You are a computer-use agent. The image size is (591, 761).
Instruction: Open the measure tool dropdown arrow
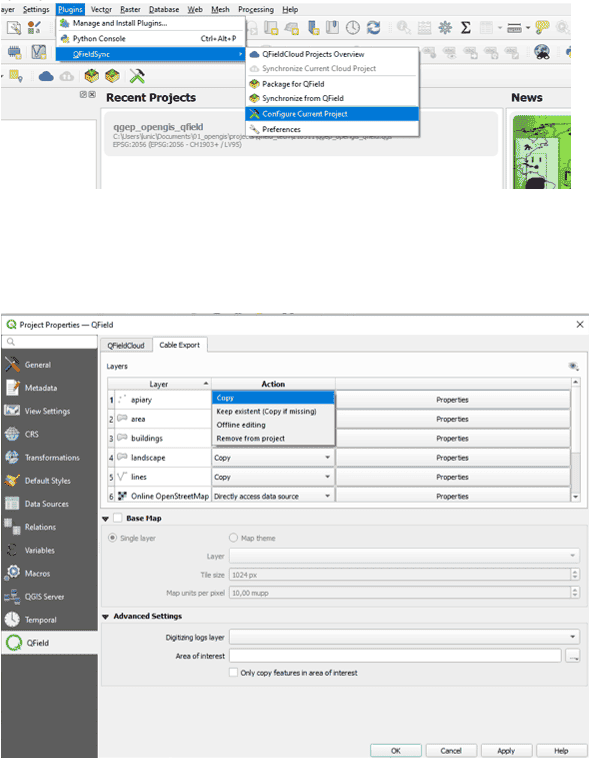tap(527, 28)
